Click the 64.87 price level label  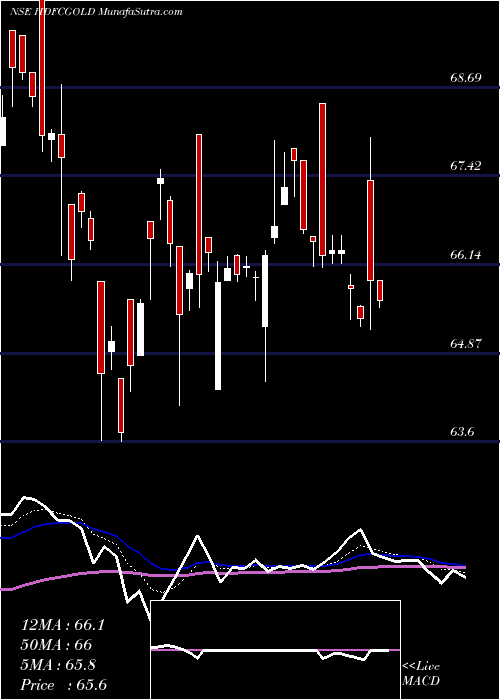coord(465,344)
